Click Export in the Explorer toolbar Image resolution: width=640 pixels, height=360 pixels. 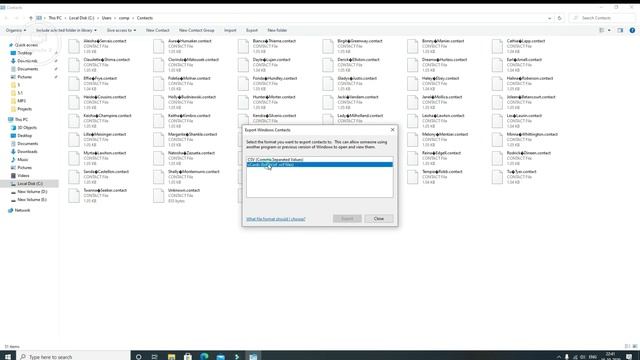point(252,30)
